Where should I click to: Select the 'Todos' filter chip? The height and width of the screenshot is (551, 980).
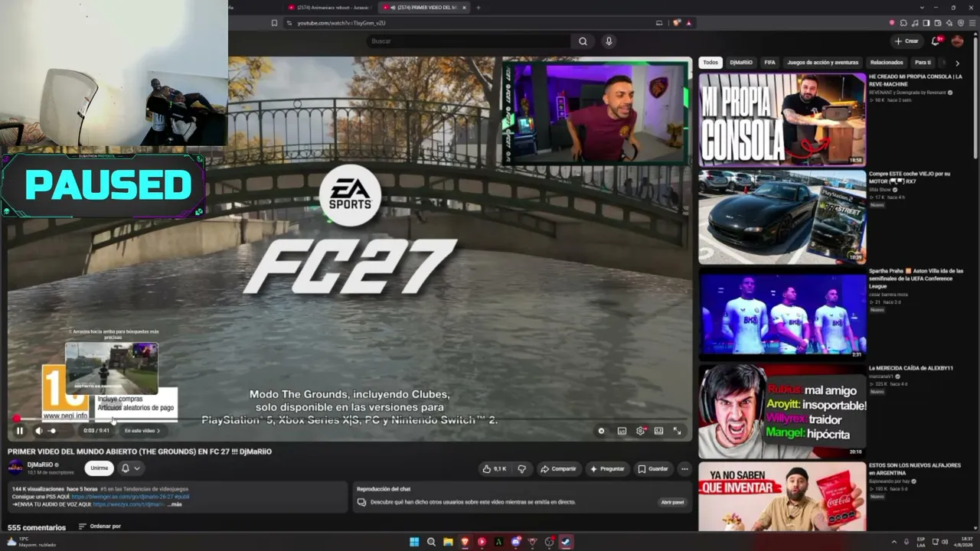click(x=710, y=63)
